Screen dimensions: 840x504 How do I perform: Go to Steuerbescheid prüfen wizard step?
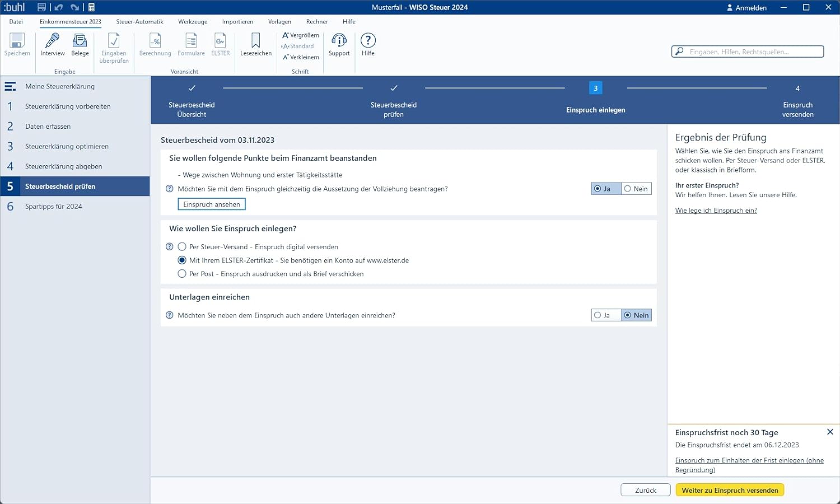tap(394, 101)
